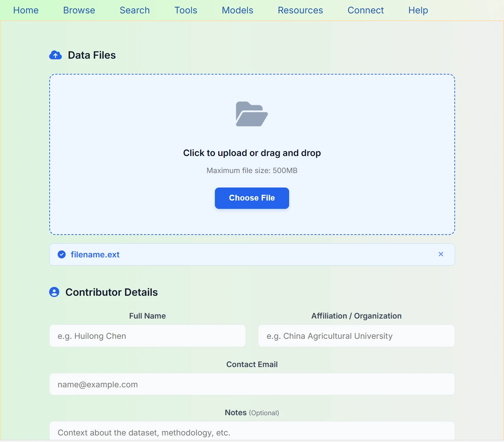Viewport: 504px width, 442px height.
Task: Click the Affiliation / Organization text field
Action: click(356, 336)
